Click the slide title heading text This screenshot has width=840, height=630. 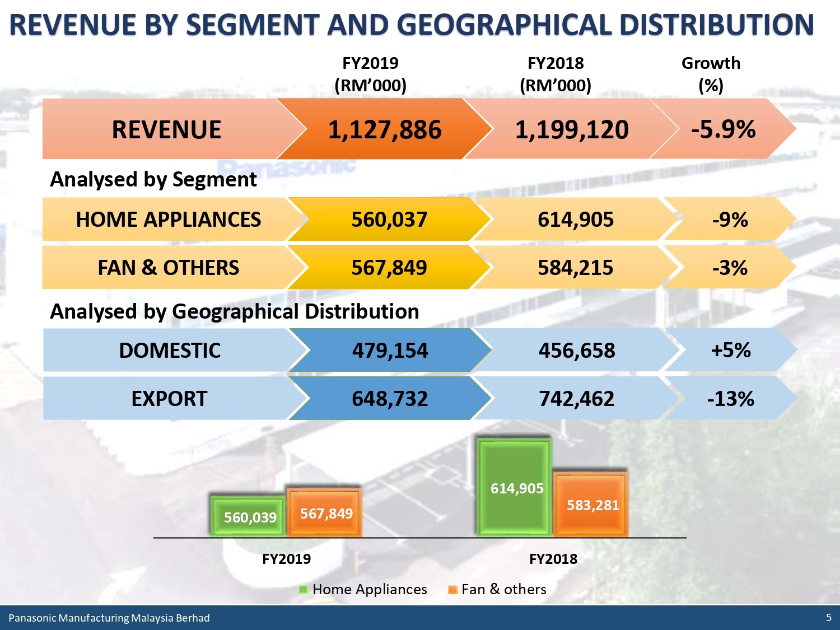point(412,25)
